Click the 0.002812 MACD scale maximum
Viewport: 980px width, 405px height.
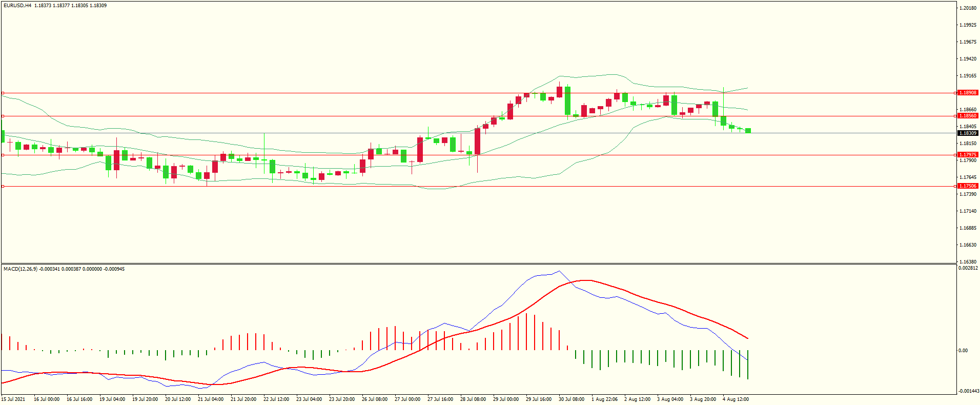pyautogui.click(x=968, y=268)
